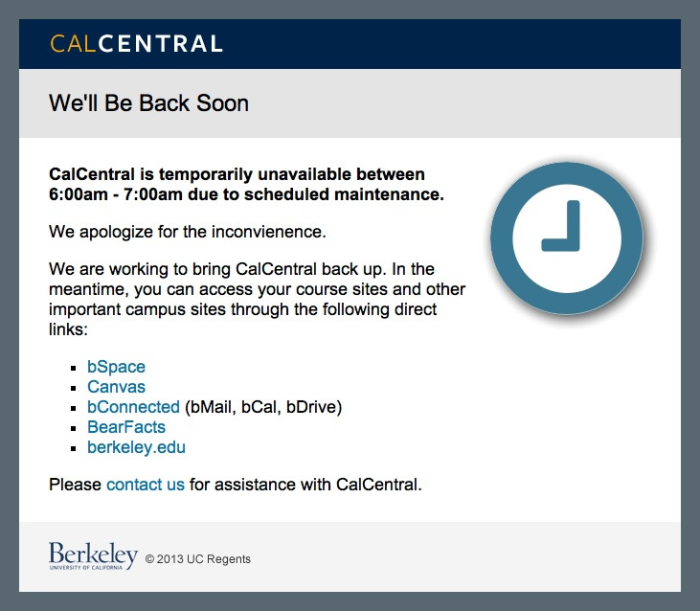Click the bullet marker beside BearFacts
Screen dimensions: 700x611
click(74, 428)
